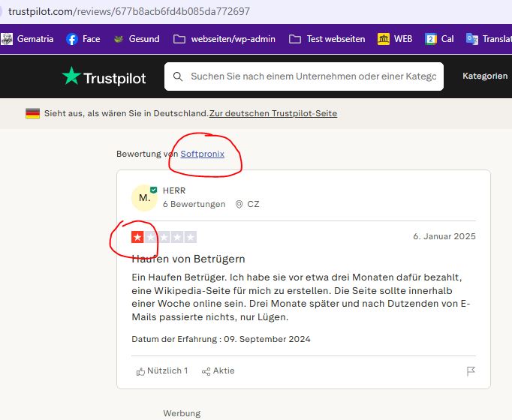Follow 'Zur deutschen Trustpilot-Seite' link
This screenshot has width=512, height=420.
pyautogui.click(x=273, y=113)
